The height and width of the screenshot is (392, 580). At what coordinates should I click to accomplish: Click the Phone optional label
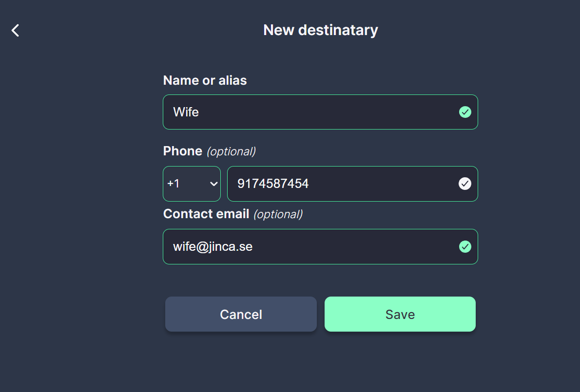pyautogui.click(x=209, y=151)
